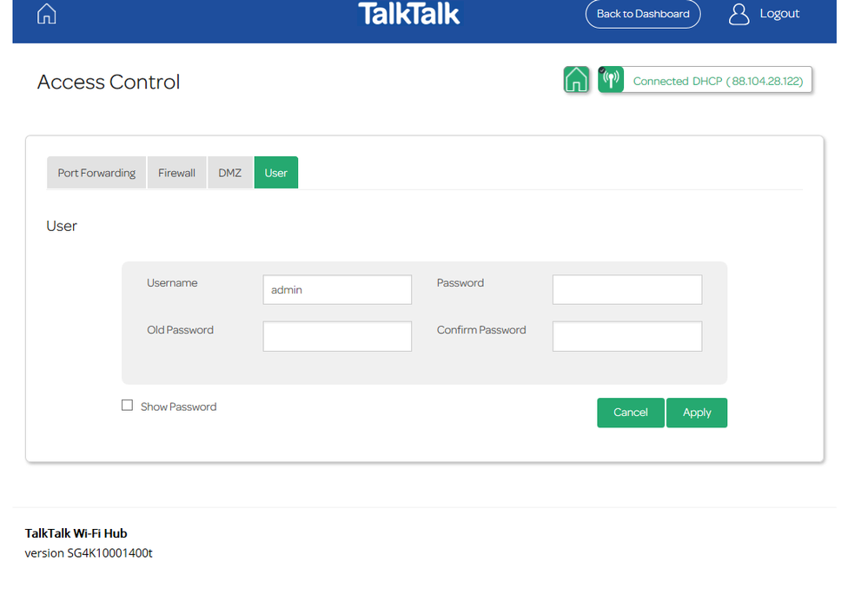
Task: Click the user profile icon beside Logout
Action: [x=739, y=14]
